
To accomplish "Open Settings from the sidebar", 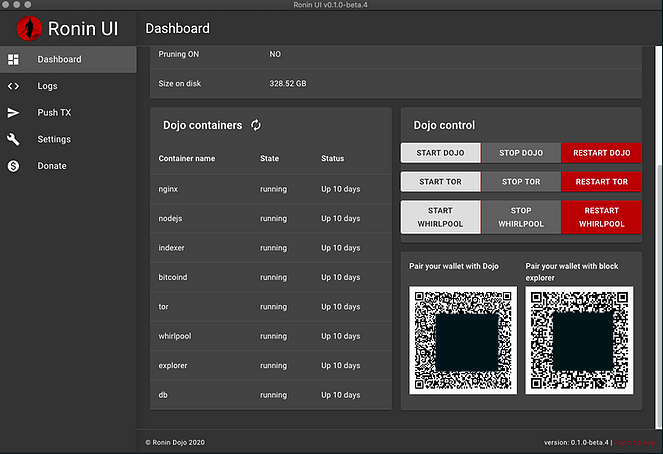I will coord(68,139).
